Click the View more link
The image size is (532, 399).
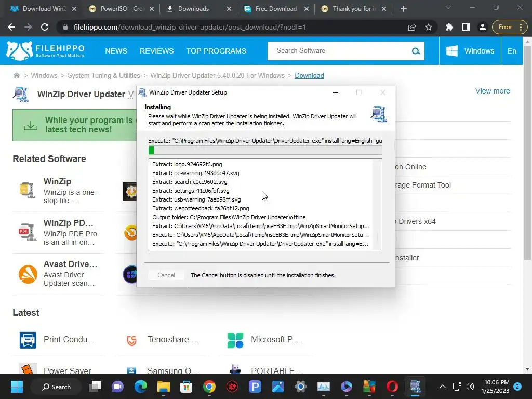[493, 91]
